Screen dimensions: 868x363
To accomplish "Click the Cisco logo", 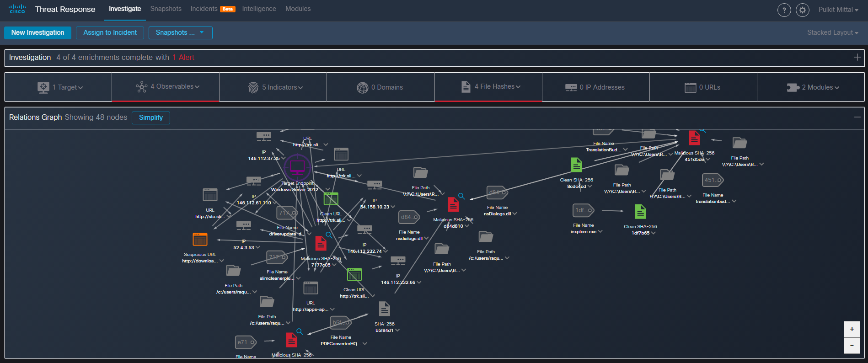I will [17, 9].
